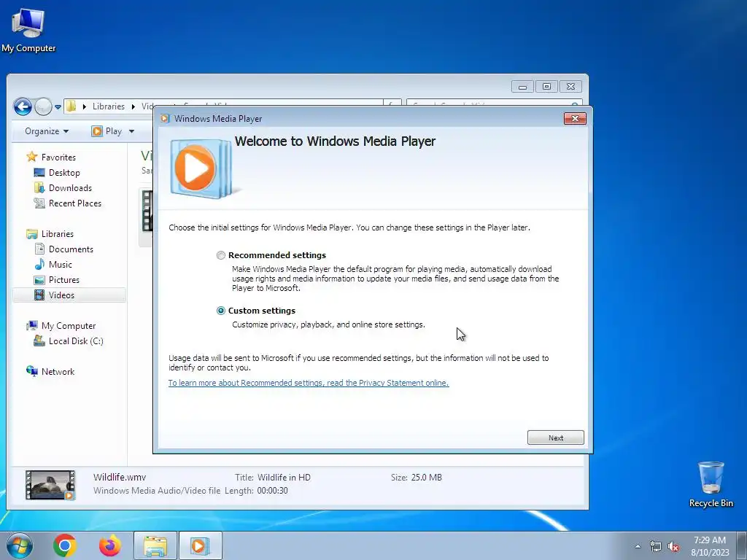Click the Size value 25.0 MB
The image size is (747, 560).
pyautogui.click(x=426, y=477)
